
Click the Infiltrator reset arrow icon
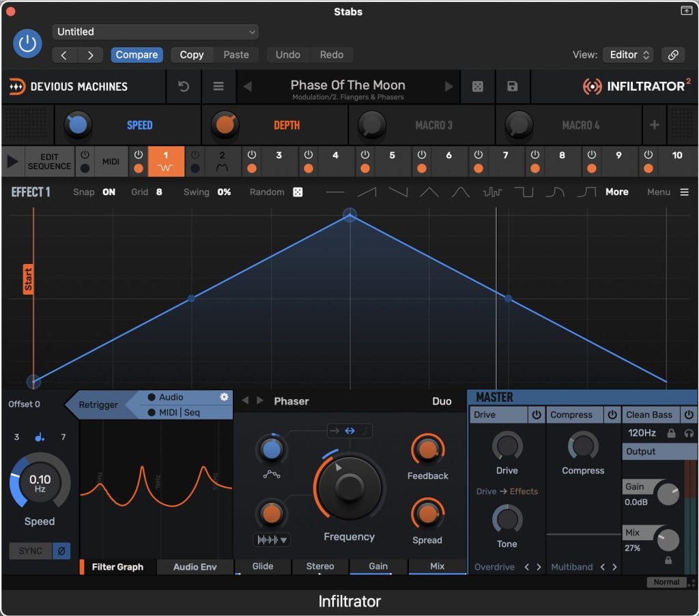click(x=183, y=86)
